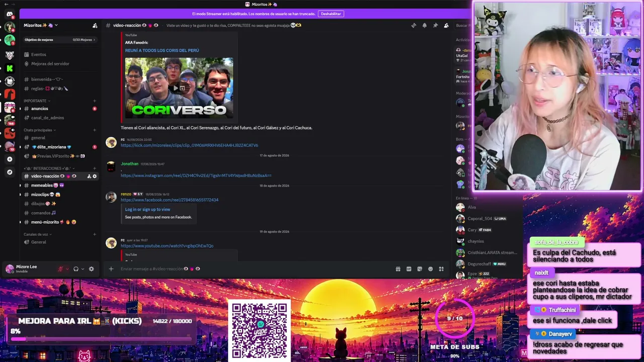Open the invite members icon beside Mizoritos
The image size is (644, 362).
click(95, 25)
